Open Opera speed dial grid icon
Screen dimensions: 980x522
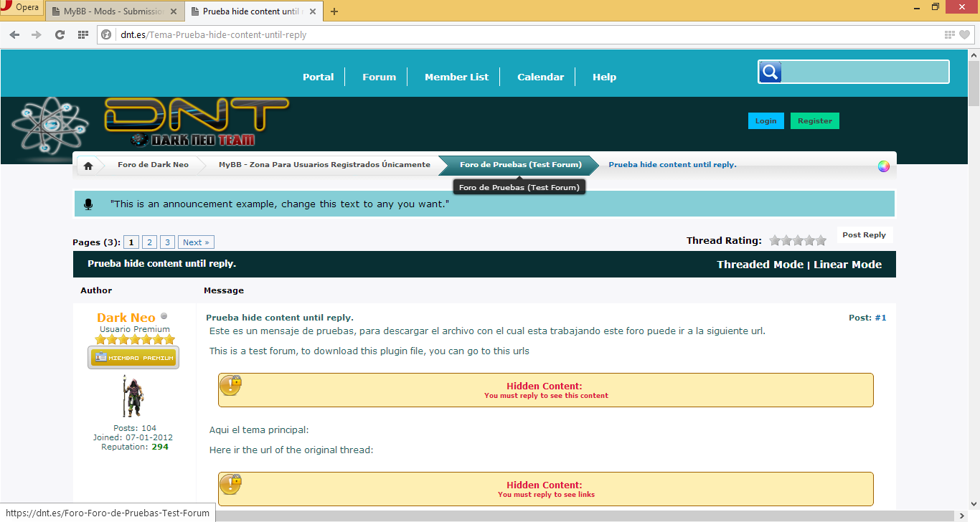coord(83,34)
